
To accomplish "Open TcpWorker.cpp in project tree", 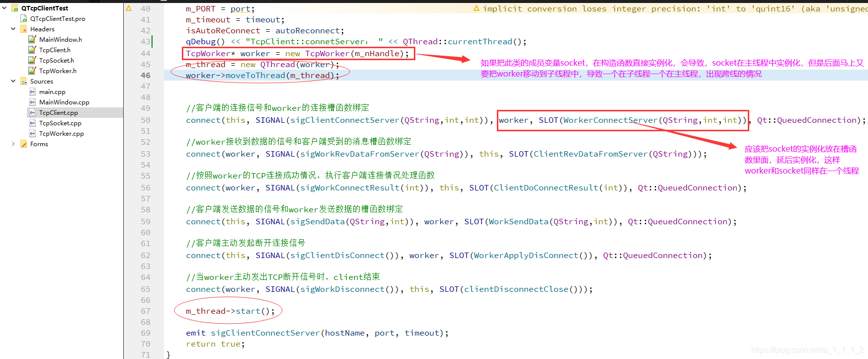I will [62, 133].
